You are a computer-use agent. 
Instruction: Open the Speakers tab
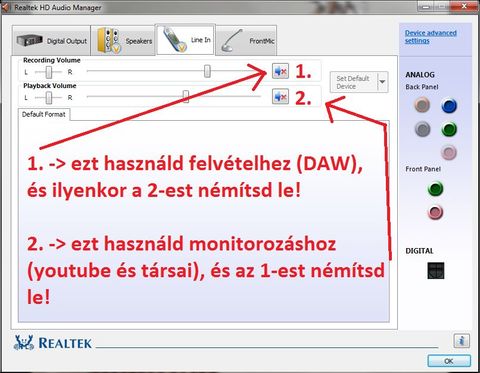point(123,41)
